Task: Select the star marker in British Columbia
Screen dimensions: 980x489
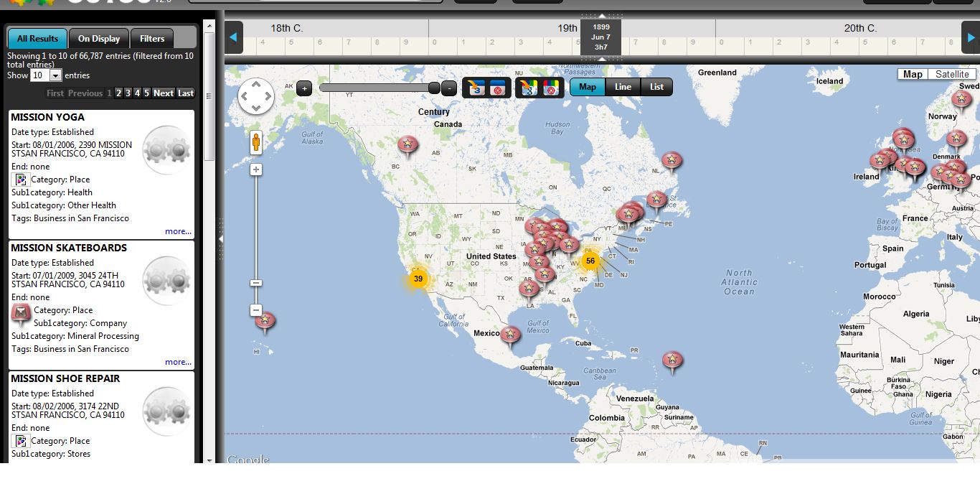Action: (x=408, y=146)
